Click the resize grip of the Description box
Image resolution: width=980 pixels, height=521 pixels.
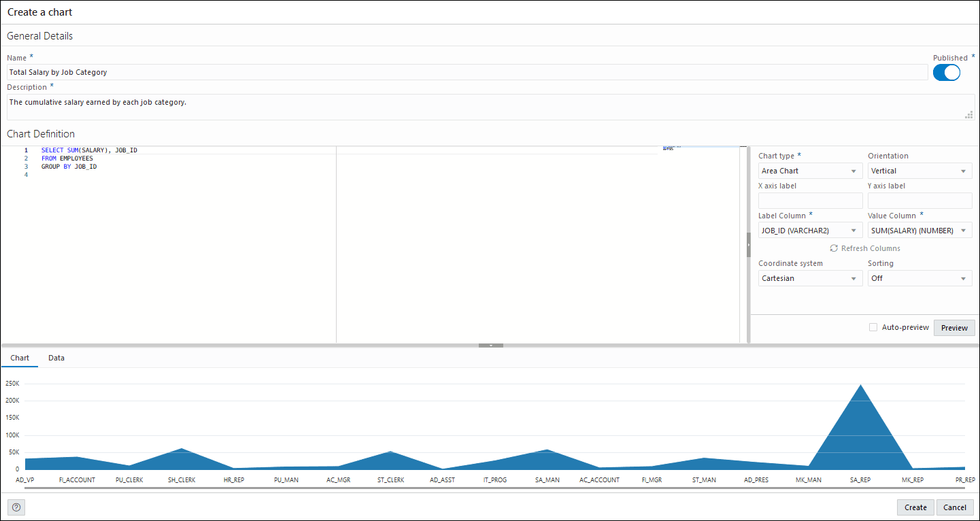968,114
